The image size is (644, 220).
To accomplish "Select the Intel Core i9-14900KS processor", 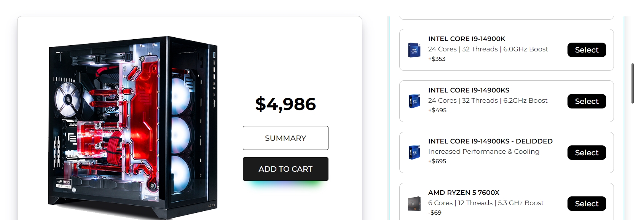I will click(x=587, y=101).
